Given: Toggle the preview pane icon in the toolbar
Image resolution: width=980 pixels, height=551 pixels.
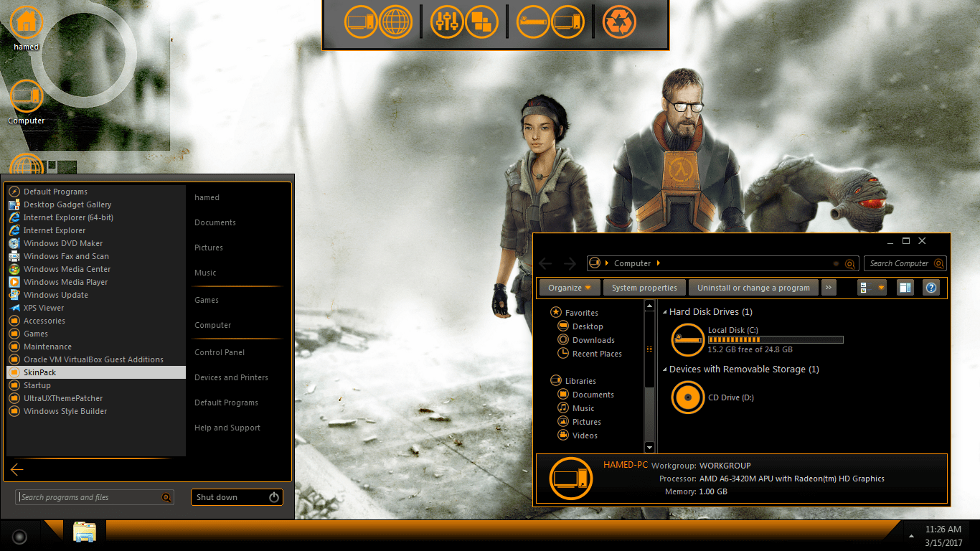Looking at the screenshot, I should (x=905, y=288).
